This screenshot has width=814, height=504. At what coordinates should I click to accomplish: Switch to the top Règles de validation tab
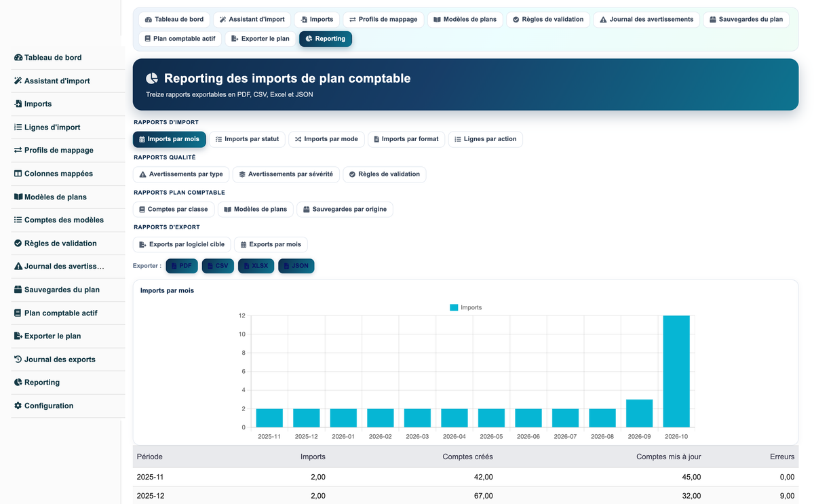click(548, 20)
